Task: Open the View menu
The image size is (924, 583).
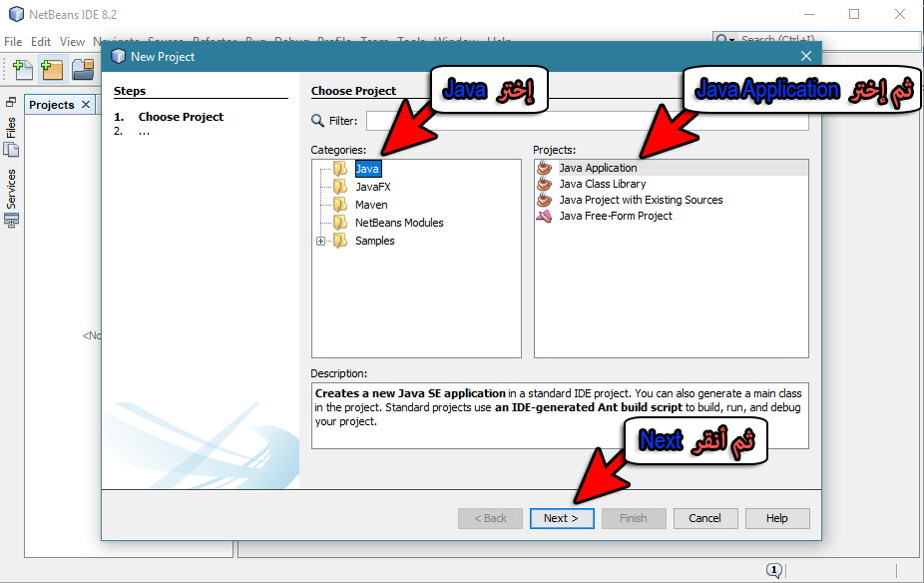Action: [x=72, y=41]
